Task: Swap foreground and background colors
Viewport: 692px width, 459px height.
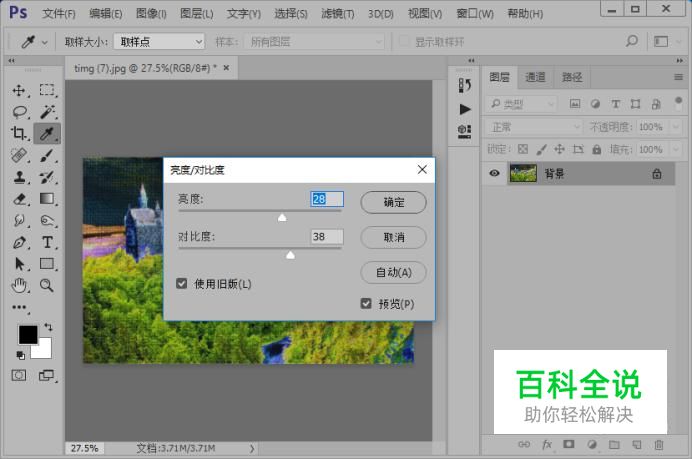Action: click(x=48, y=327)
